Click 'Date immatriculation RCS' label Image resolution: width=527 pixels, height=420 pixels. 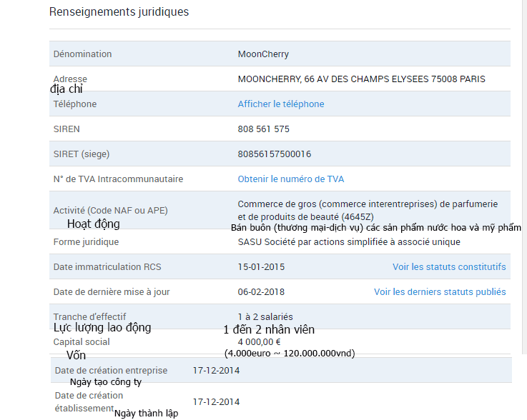tap(107, 267)
